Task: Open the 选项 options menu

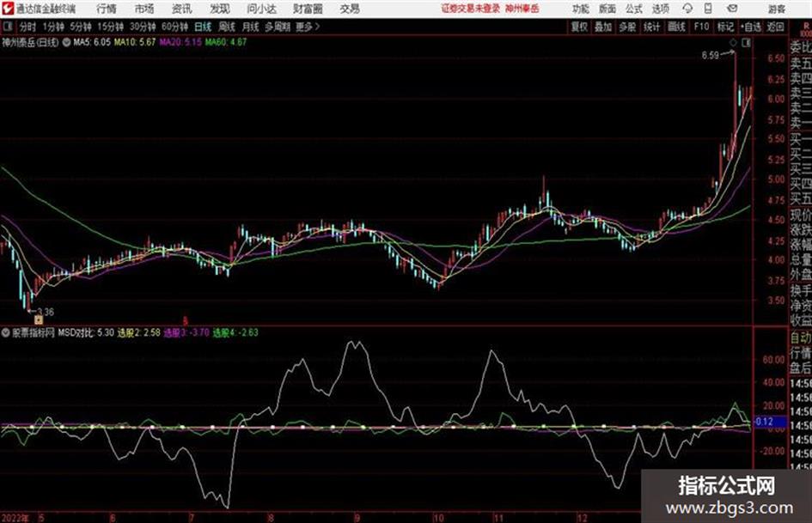Action: click(x=660, y=9)
